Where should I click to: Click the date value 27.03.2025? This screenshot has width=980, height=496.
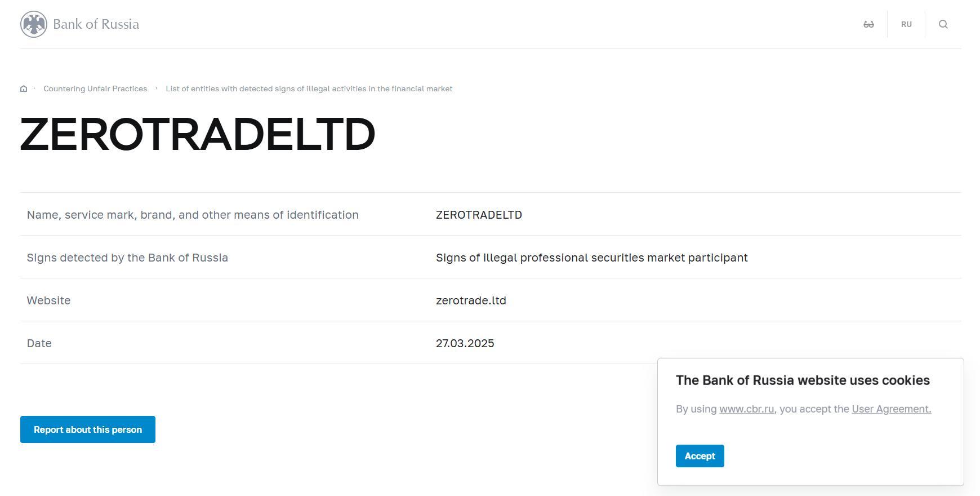click(465, 343)
